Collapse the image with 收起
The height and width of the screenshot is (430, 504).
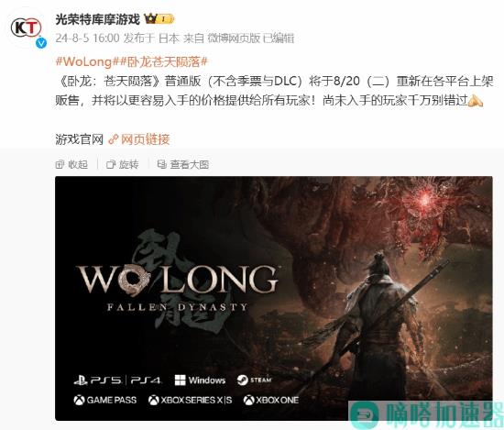(x=71, y=165)
